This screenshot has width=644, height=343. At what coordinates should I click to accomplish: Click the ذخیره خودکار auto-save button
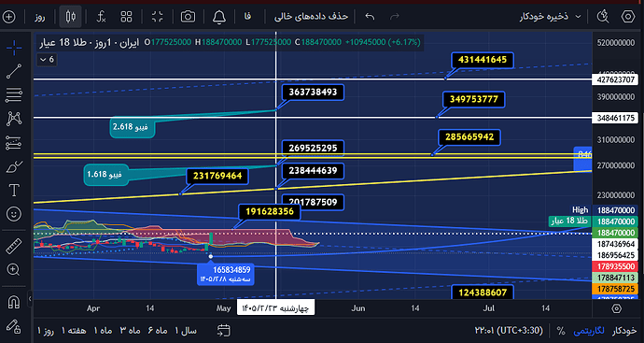544,17
